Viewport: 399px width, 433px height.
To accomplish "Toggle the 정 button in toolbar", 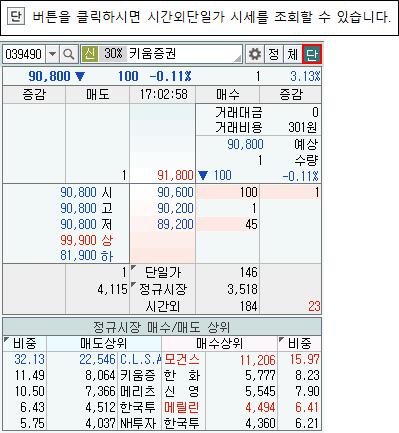I will (x=274, y=54).
